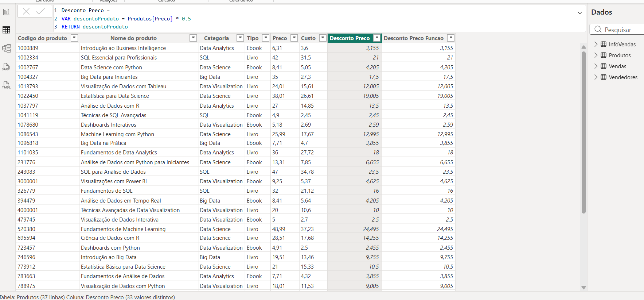Cancel formula with the X icon
The width and height of the screenshot is (644, 300).
(x=26, y=11)
